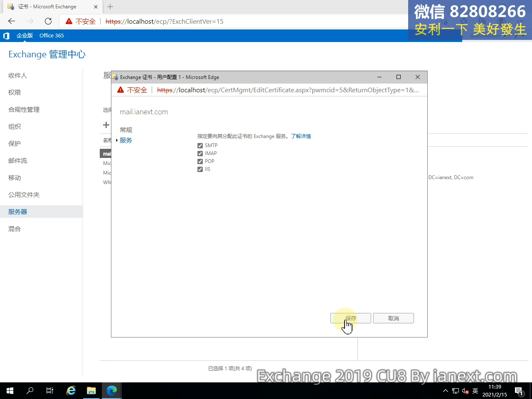
Task: Uncheck the IMAP service checkbox
Action: 200,153
